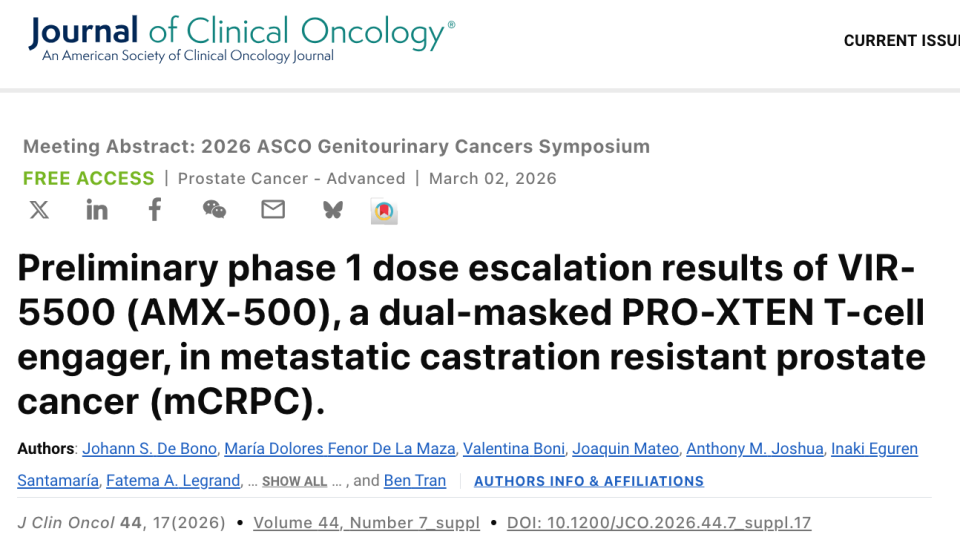
Task: Share article on Bluesky butterfly icon
Action: pos(332,210)
